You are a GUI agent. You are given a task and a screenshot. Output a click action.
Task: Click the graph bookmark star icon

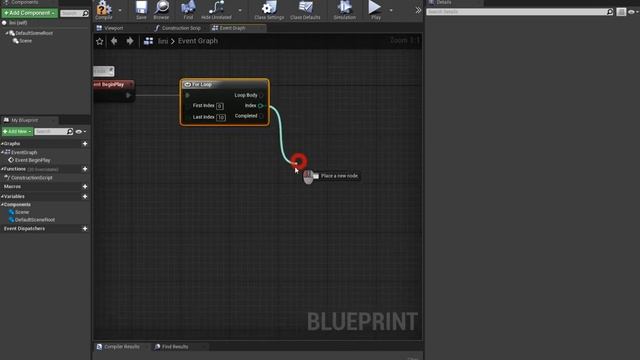[x=100, y=41]
